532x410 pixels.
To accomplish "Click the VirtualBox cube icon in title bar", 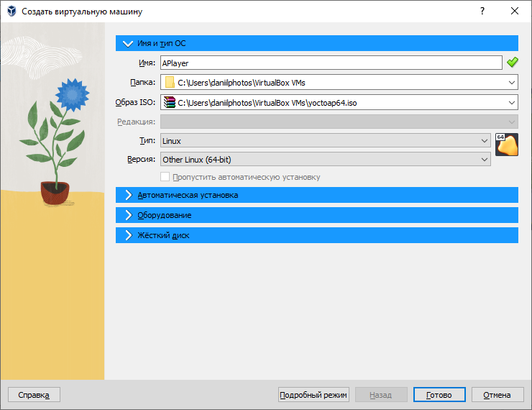I will 12,12.
